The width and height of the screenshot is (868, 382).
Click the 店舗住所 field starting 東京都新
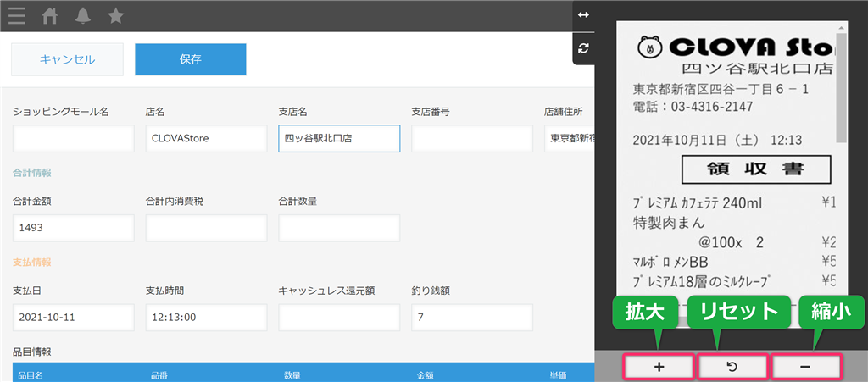click(569, 138)
